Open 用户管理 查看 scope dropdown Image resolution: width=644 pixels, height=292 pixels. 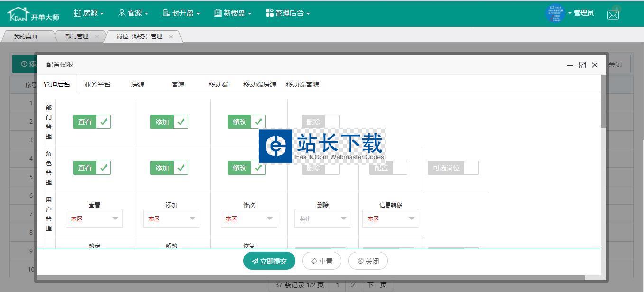pyautogui.click(x=94, y=219)
